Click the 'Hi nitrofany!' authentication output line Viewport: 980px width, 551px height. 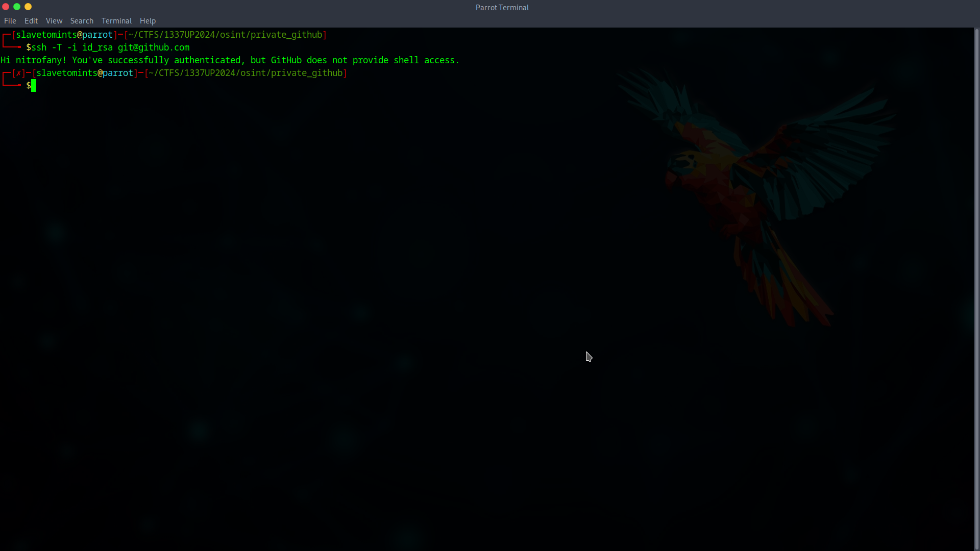[230, 60]
